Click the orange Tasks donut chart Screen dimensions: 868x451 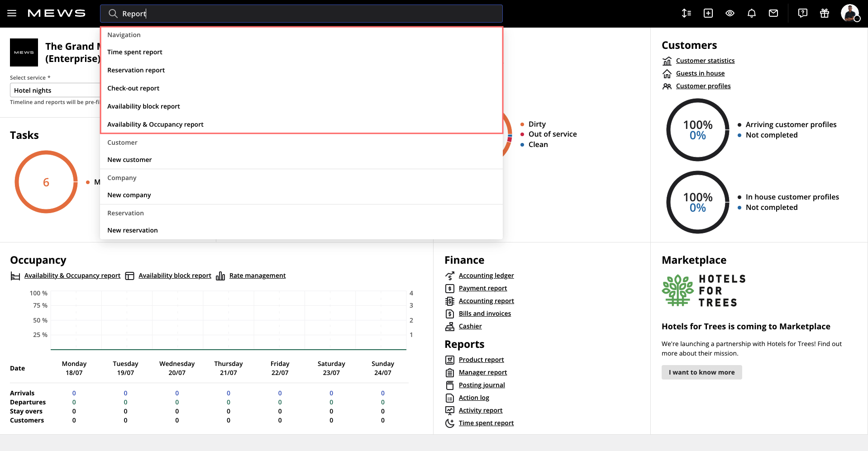pos(46,182)
